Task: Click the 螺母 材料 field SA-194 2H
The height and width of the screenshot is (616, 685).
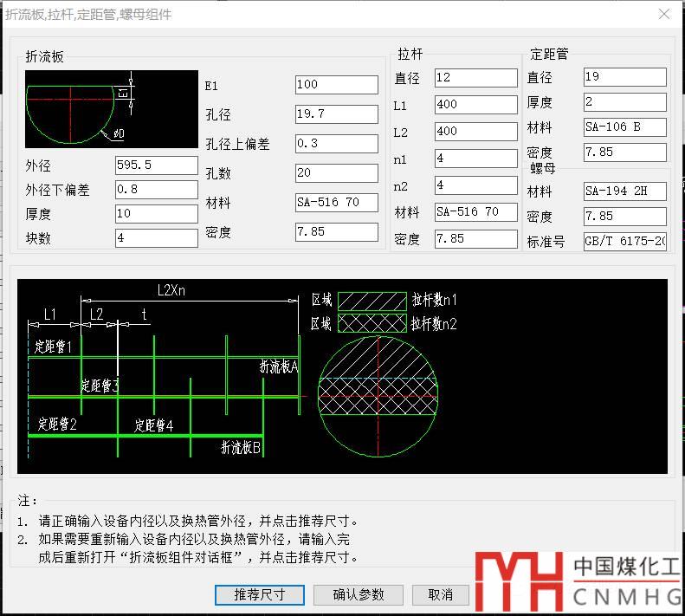Action: tap(624, 191)
